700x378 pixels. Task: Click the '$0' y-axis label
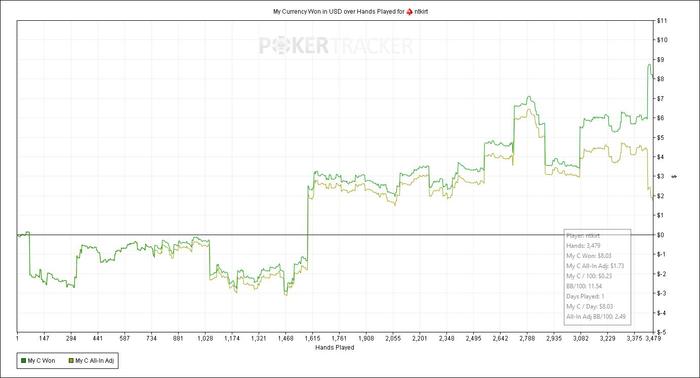coord(661,235)
